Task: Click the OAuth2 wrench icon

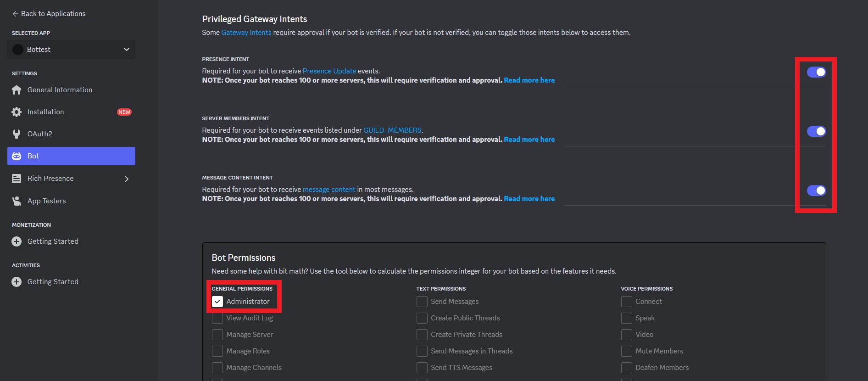Action: [x=17, y=134]
